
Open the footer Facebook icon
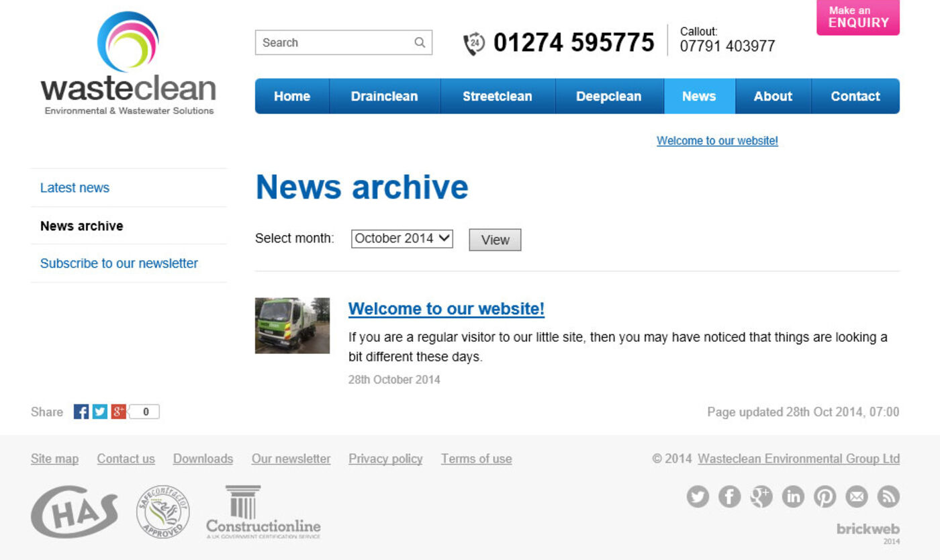pos(729,497)
